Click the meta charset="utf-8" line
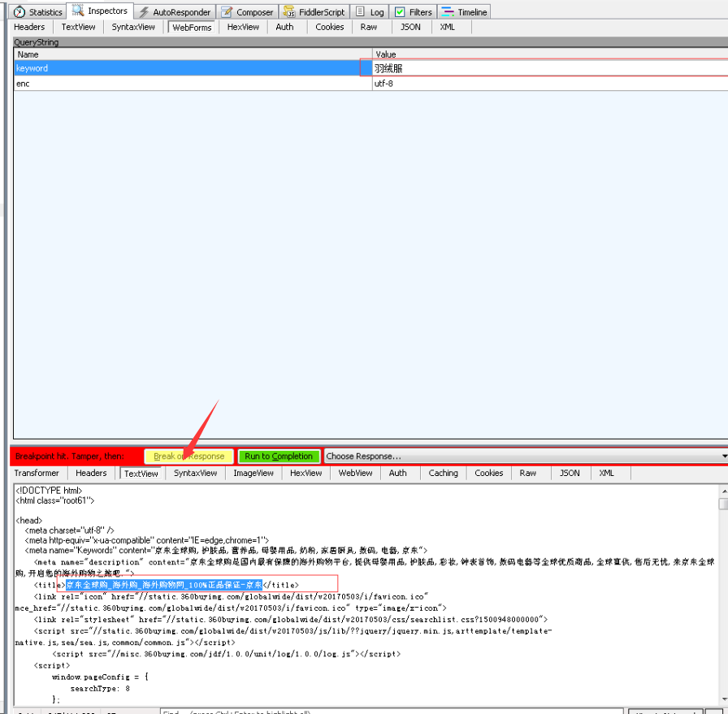This screenshot has width=728, height=714. click(70, 530)
